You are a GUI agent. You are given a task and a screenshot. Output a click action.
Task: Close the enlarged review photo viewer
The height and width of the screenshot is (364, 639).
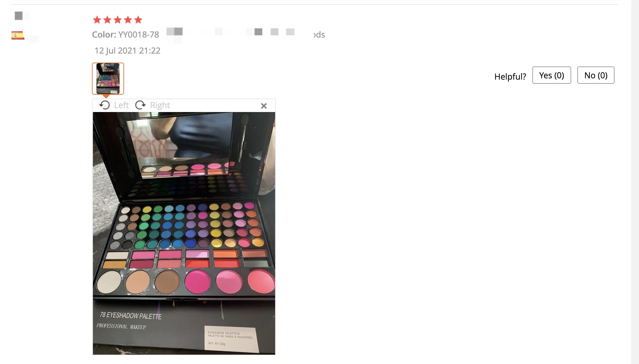tap(264, 106)
